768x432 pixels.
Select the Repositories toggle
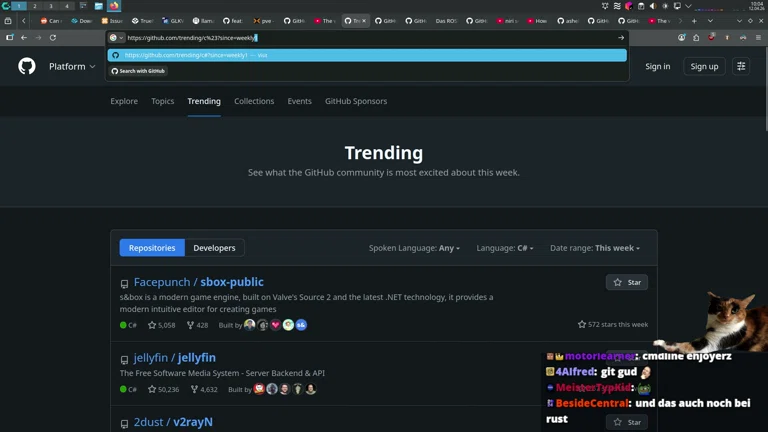(x=152, y=248)
